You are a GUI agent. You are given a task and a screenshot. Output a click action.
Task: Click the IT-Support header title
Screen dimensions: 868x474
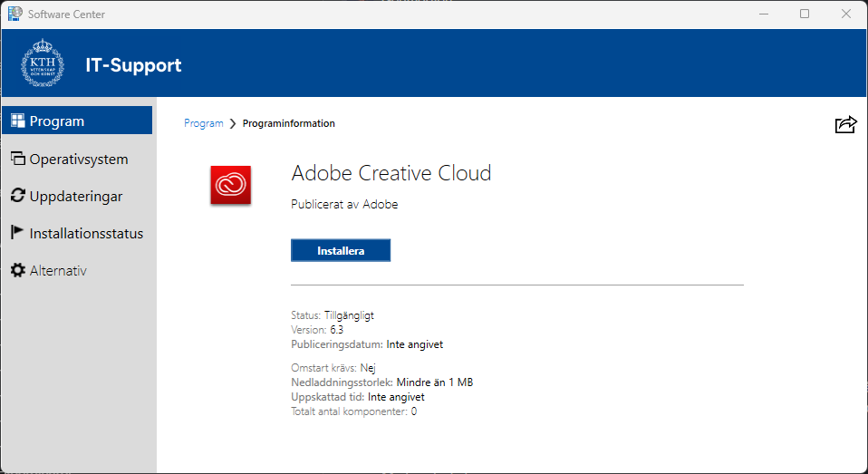click(133, 64)
